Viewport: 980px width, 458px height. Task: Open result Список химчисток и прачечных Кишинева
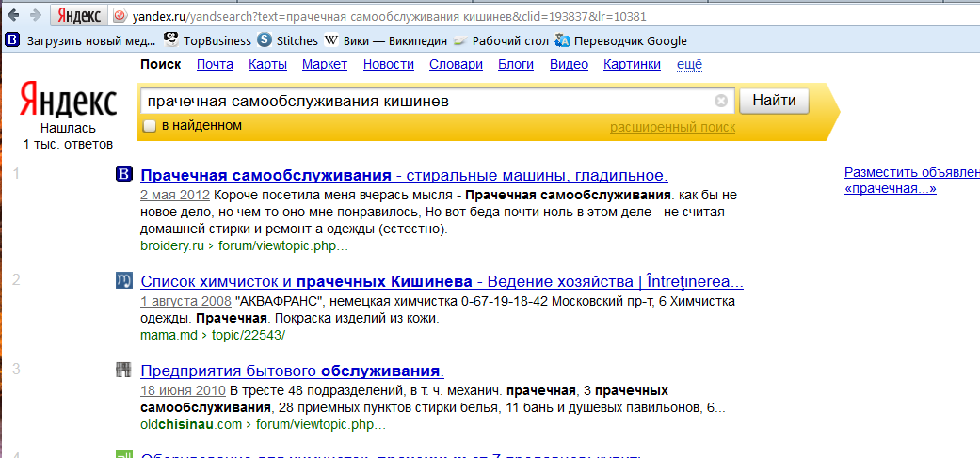(x=442, y=281)
